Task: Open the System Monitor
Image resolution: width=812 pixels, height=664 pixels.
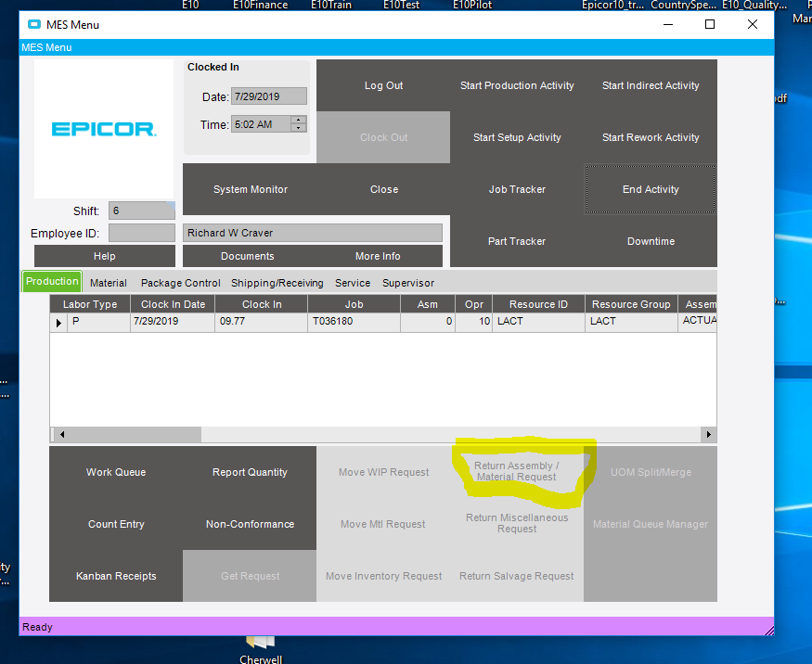Action: point(251,189)
